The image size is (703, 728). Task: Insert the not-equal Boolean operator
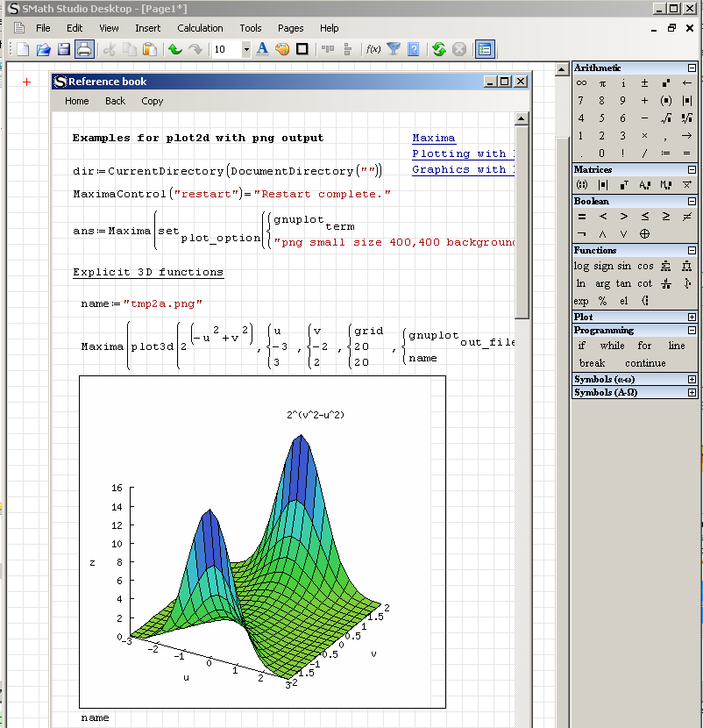click(x=686, y=217)
